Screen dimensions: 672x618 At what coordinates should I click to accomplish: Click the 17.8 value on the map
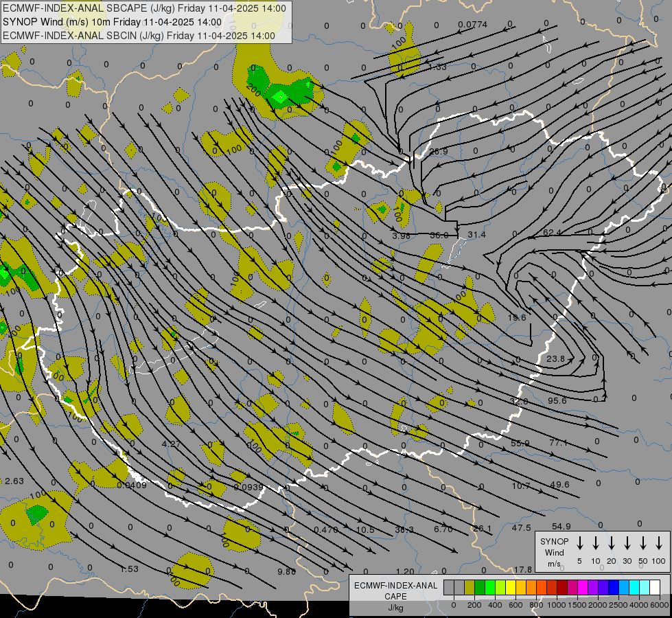coord(523,569)
